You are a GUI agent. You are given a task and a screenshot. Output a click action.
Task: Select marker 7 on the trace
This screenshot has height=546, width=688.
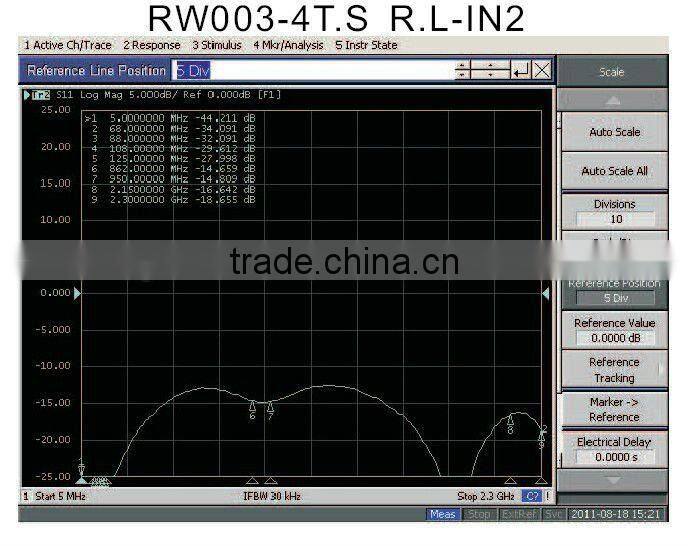point(270,410)
